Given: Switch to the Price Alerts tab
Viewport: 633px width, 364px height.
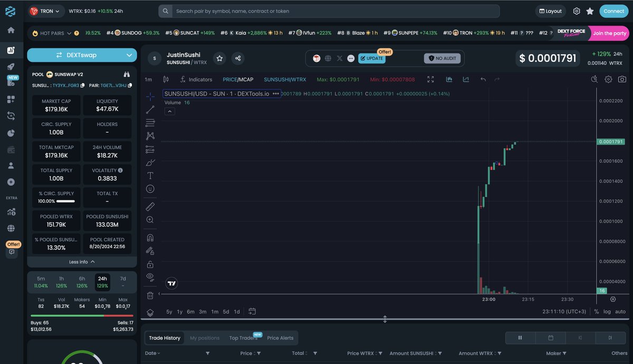Looking at the screenshot, I should click(x=280, y=338).
